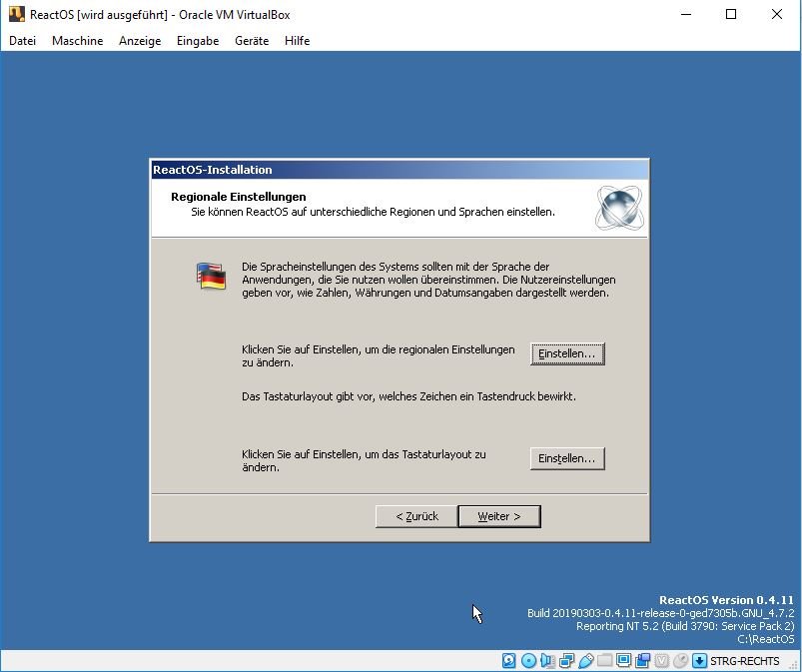802x672 pixels.
Task: Click the network adapters status icon
Action: tap(566, 660)
